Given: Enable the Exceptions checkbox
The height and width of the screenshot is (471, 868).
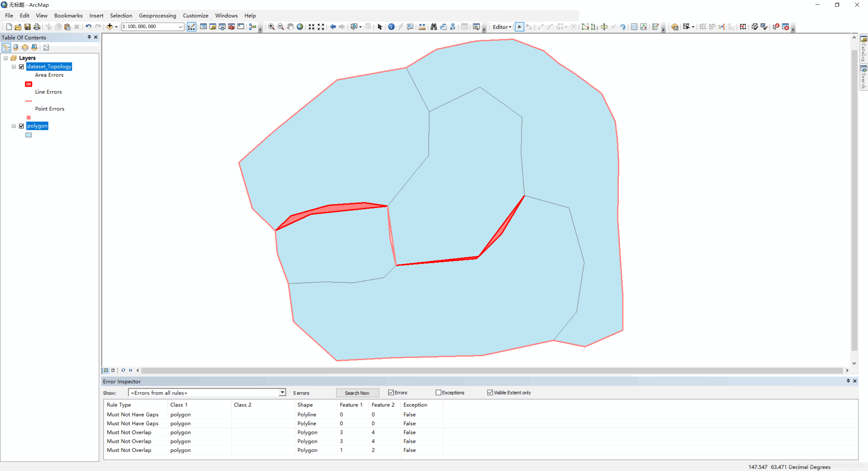Looking at the screenshot, I should click(x=438, y=392).
